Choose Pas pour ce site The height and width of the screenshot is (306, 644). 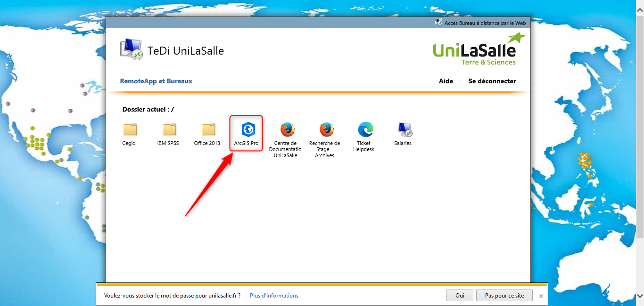[x=504, y=296]
